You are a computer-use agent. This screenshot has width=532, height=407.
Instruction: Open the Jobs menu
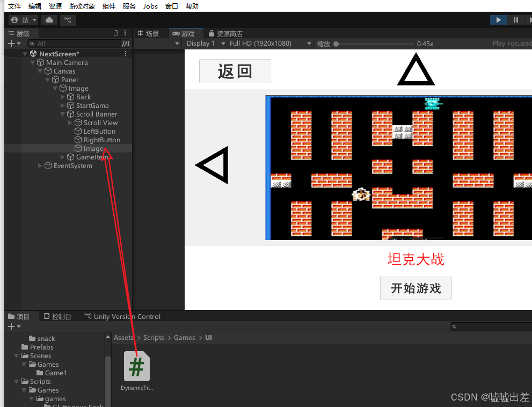coord(150,6)
